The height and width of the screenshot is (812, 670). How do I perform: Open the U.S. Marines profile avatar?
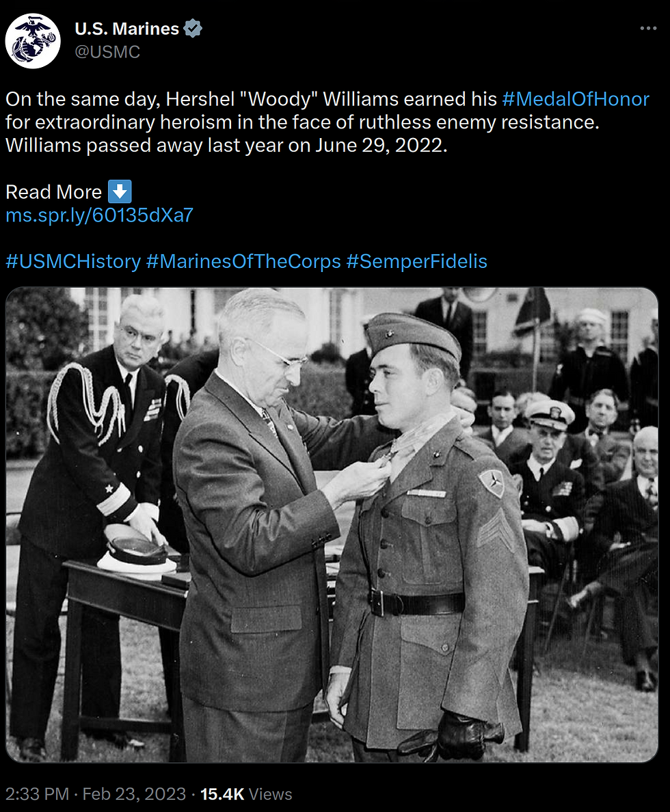tap(33, 41)
